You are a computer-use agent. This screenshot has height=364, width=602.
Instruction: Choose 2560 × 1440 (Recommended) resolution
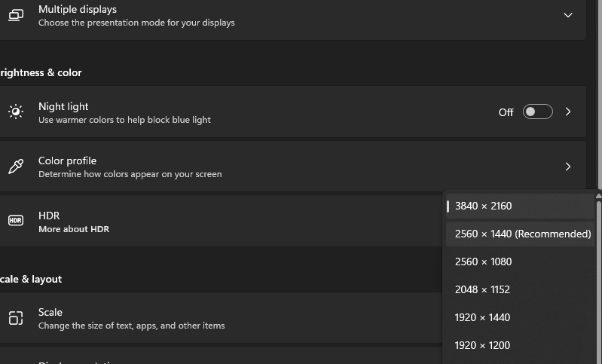click(x=522, y=234)
